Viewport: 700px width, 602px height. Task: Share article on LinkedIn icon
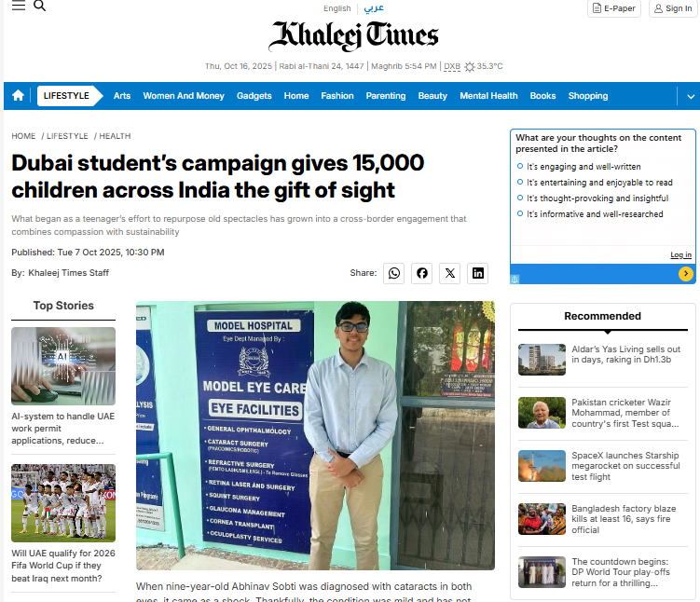[477, 273]
